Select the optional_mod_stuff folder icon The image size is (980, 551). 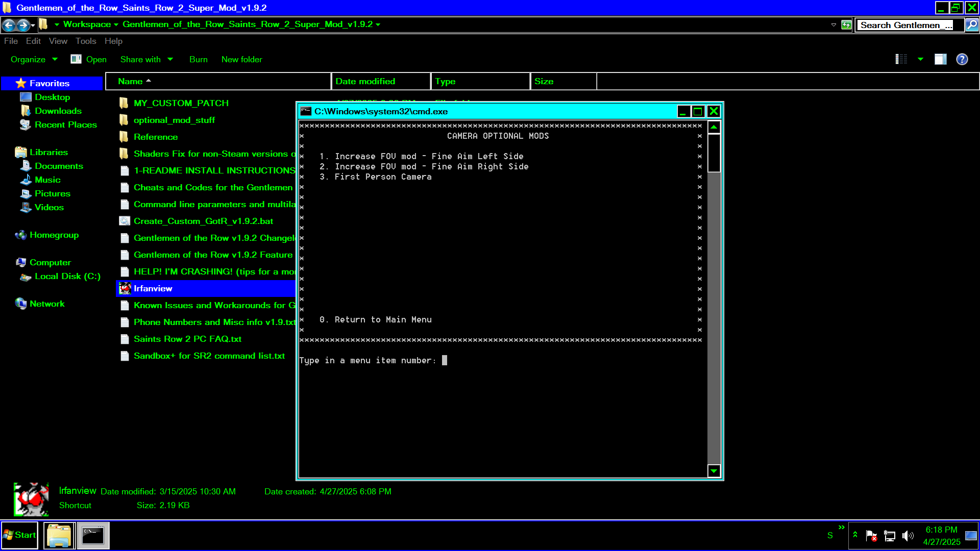(124, 120)
